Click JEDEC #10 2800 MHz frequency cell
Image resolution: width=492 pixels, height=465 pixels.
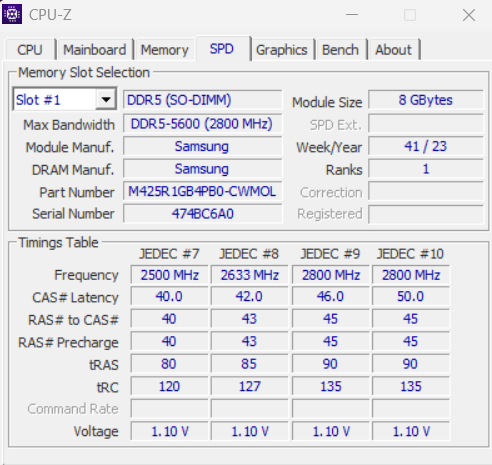click(x=411, y=275)
